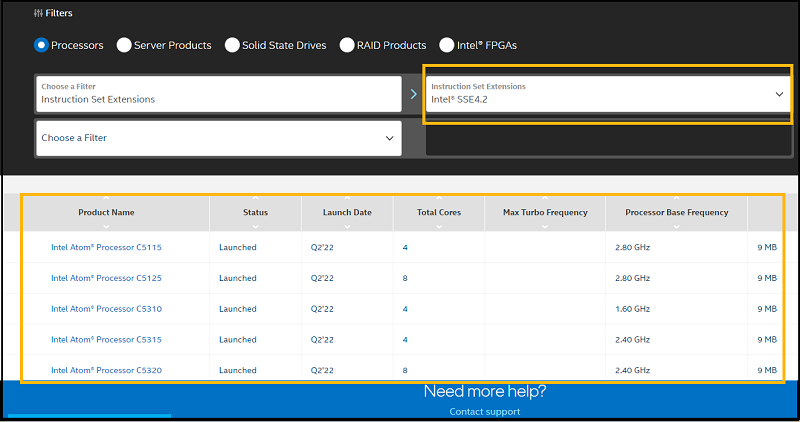The width and height of the screenshot is (800, 422).
Task: Open Intel Atom Processor C5125 link
Action: [106, 278]
